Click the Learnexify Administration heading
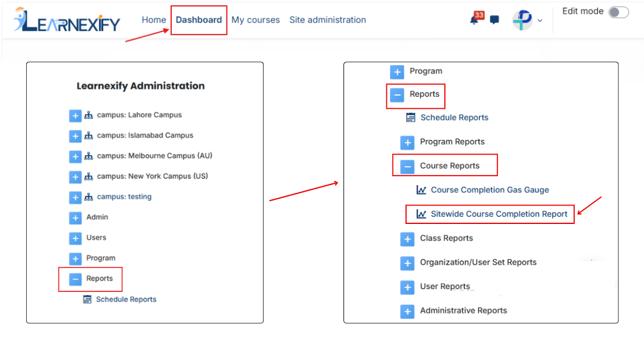644x338 pixels. (141, 86)
